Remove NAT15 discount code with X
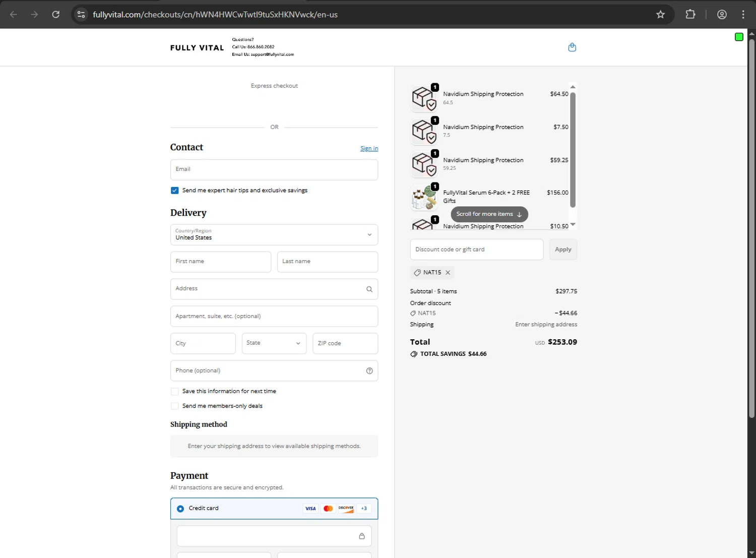Image resolution: width=756 pixels, height=558 pixels. [448, 273]
